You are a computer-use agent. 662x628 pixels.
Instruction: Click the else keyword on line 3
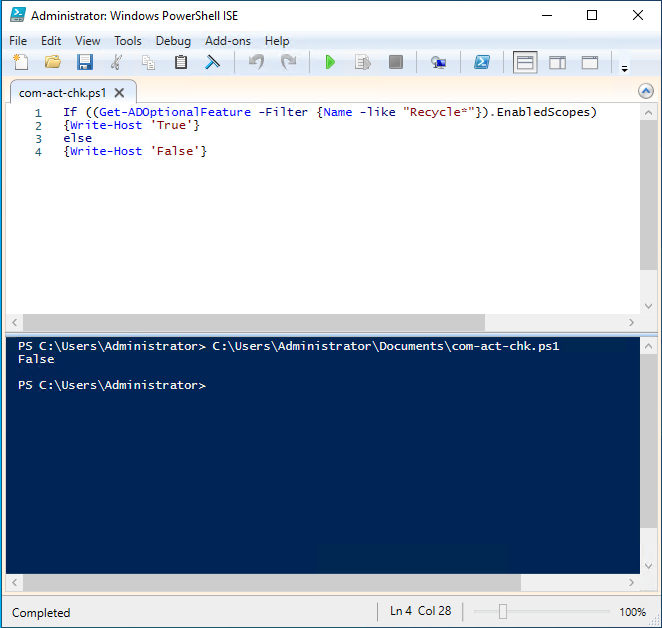pyautogui.click(x=78, y=139)
